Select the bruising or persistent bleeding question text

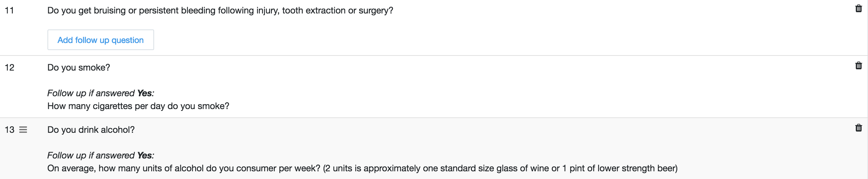[x=220, y=11]
